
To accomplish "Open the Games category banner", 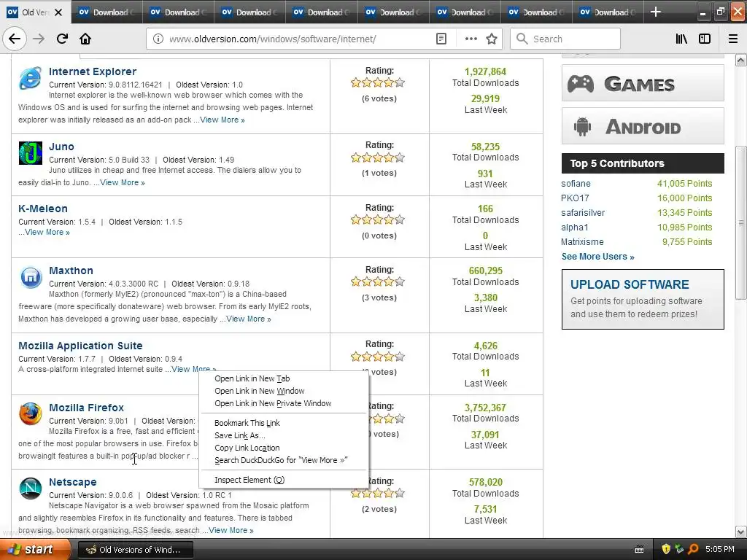I will click(643, 83).
